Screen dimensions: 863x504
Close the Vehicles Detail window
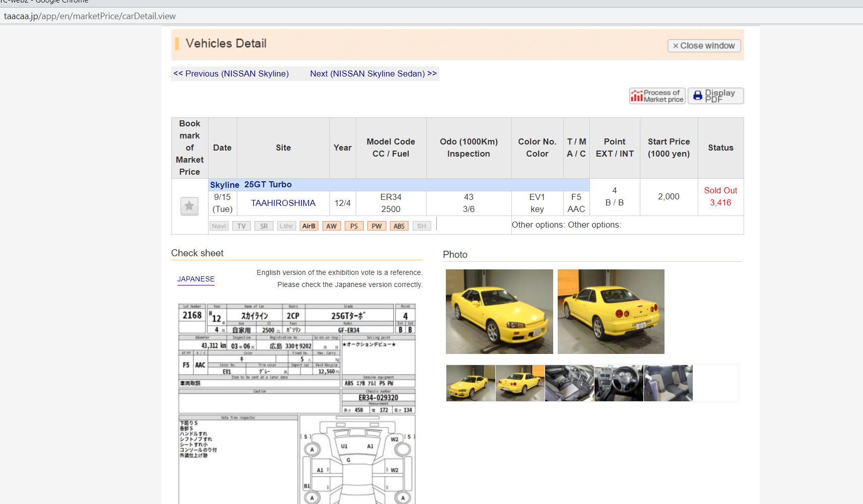click(704, 46)
